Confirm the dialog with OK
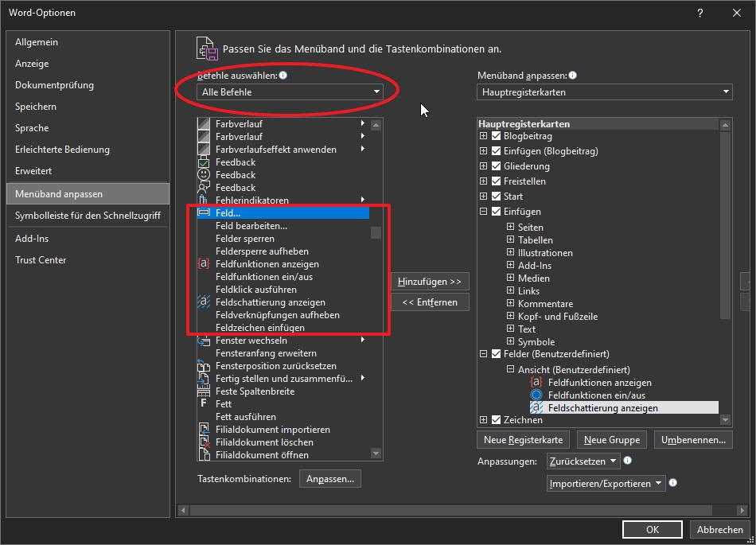Viewport: 756px width, 545px height. click(653, 530)
